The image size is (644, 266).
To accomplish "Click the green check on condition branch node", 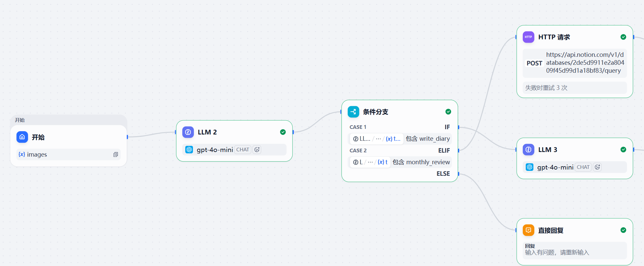I will click(x=448, y=112).
